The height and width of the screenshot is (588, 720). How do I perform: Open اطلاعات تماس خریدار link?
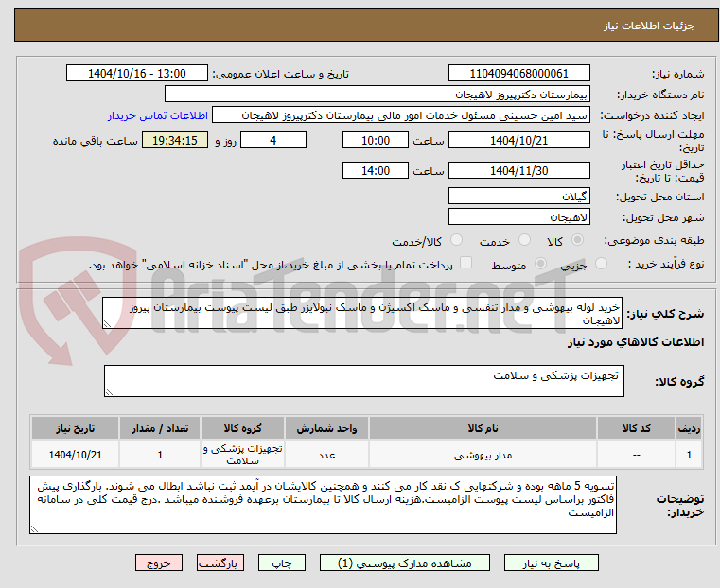(x=158, y=115)
